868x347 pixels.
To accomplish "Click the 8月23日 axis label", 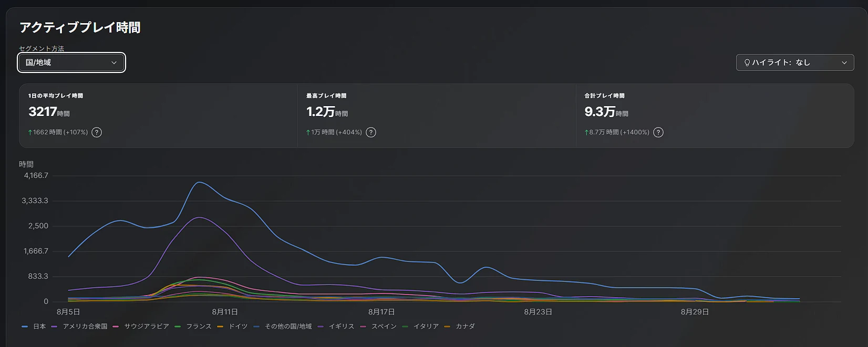I will click(x=538, y=312).
